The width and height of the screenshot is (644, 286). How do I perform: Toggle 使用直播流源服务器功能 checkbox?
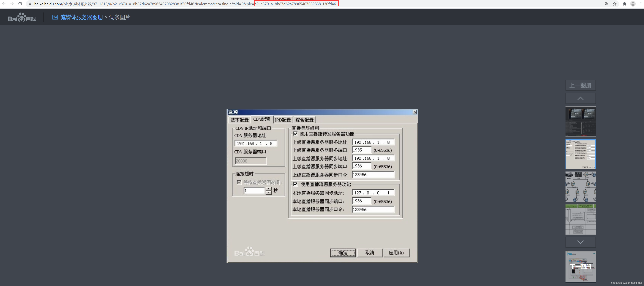295,184
